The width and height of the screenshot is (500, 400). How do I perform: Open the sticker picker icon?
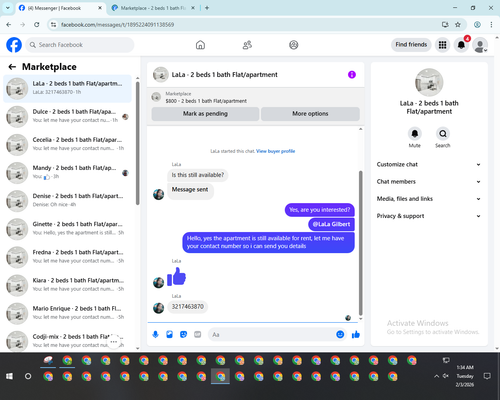184,334
